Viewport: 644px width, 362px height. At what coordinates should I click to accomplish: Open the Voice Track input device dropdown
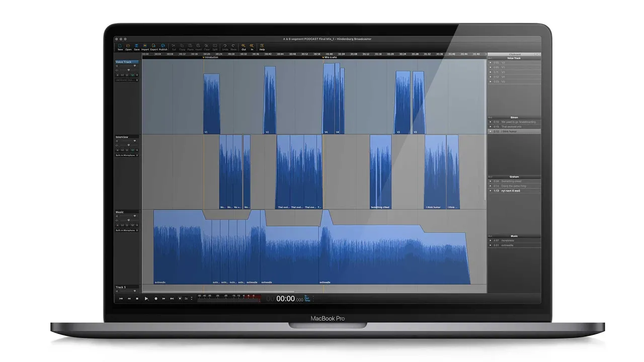pos(127,80)
